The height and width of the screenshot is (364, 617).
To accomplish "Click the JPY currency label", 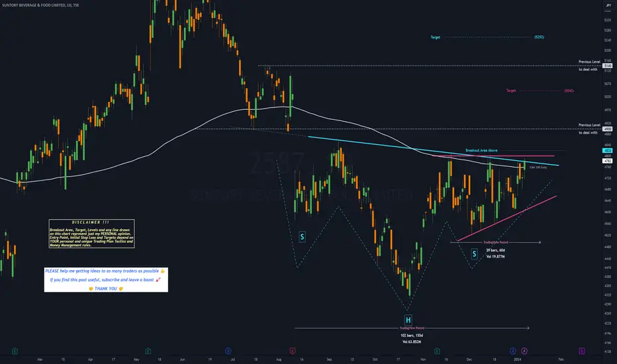I will (608, 5).
